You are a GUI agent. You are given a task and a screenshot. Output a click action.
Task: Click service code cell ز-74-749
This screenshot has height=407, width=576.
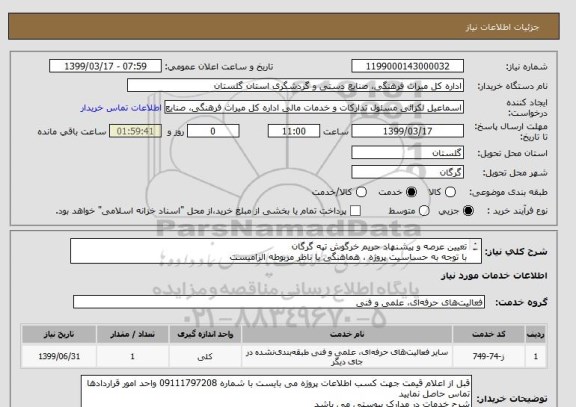pos(489,356)
